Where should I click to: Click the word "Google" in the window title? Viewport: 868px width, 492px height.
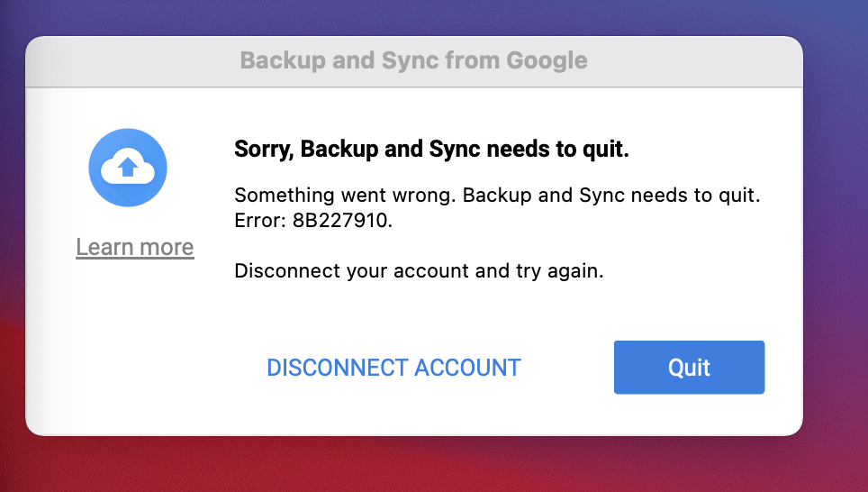pyautogui.click(x=547, y=61)
